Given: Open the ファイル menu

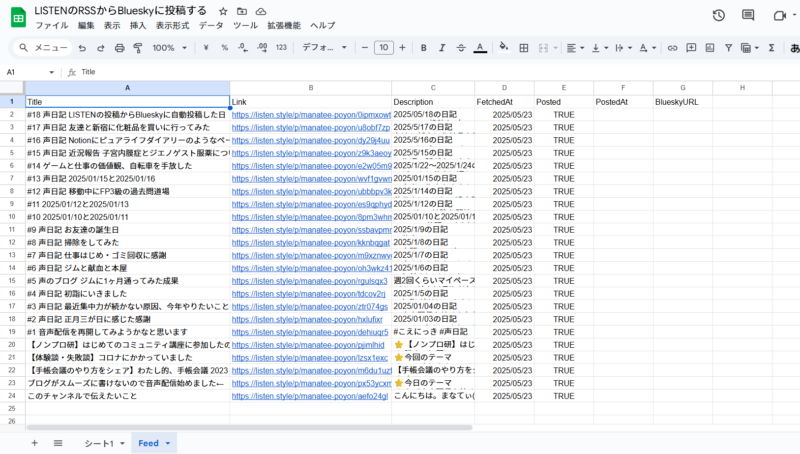Looking at the screenshot, I should point(52,26).
